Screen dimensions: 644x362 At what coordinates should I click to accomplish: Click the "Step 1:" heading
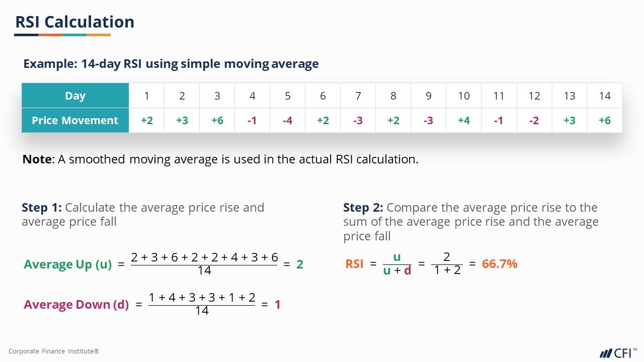(x=42, y=208)
